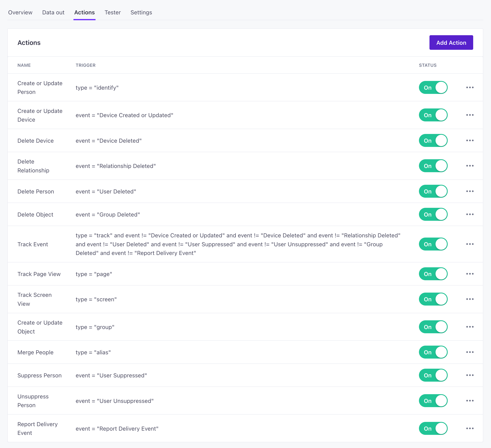Click the type = "alias" trigger text

pyautogui.click(x=93, y=352)
